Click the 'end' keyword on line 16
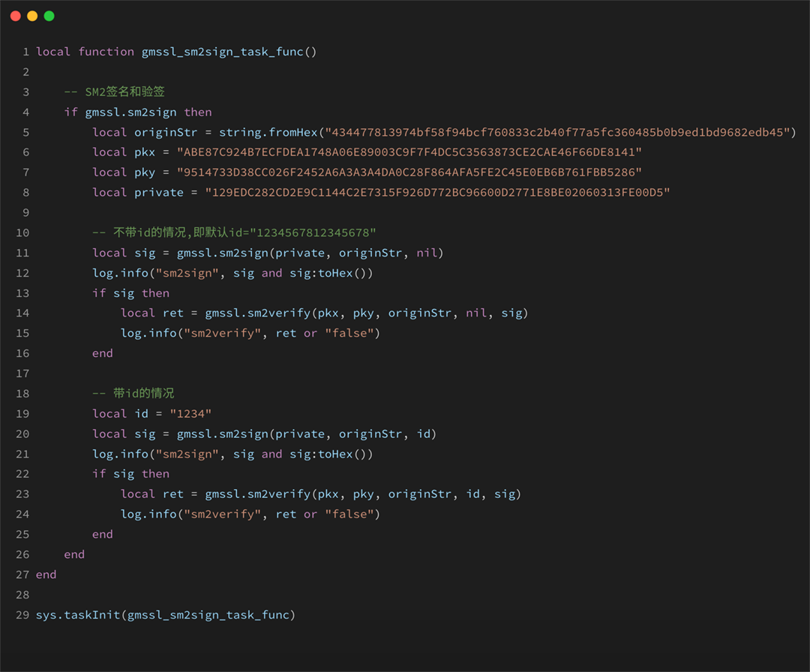This screenshot has height=672, width=810. [102, 353]
